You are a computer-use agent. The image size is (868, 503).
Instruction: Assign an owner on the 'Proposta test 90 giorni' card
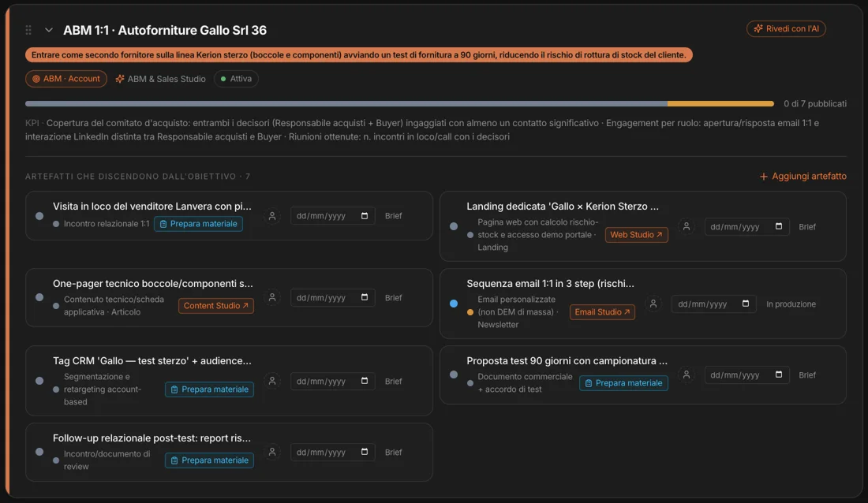tap(686, 374)
